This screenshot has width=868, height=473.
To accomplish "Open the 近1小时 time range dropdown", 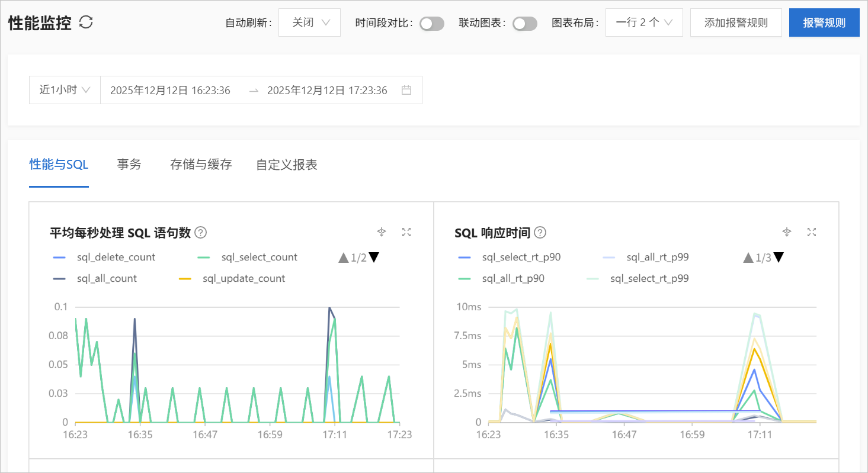I will coord(65,90).
